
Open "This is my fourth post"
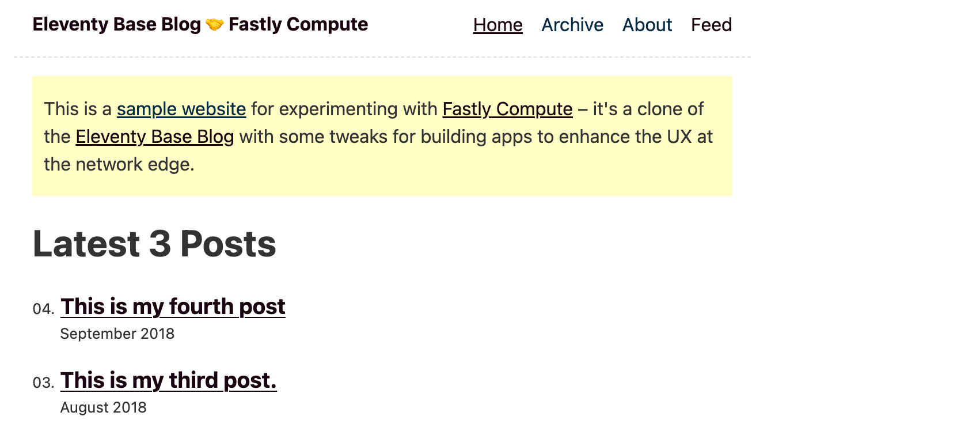click(x=173, y=307)
